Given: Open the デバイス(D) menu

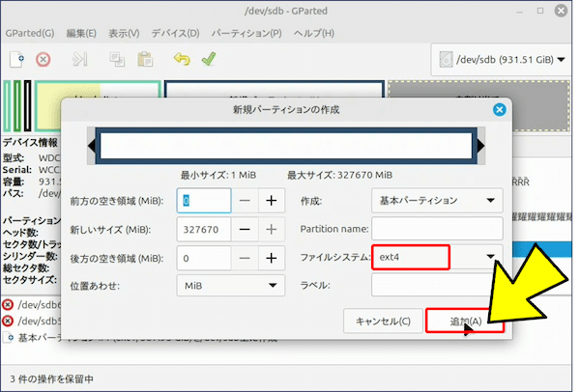Looking at the screenshot, I should (175, 33).
